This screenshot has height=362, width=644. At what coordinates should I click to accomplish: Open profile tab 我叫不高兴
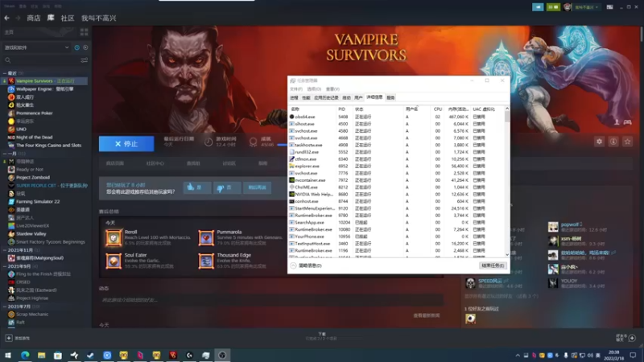tap(98, 18)
